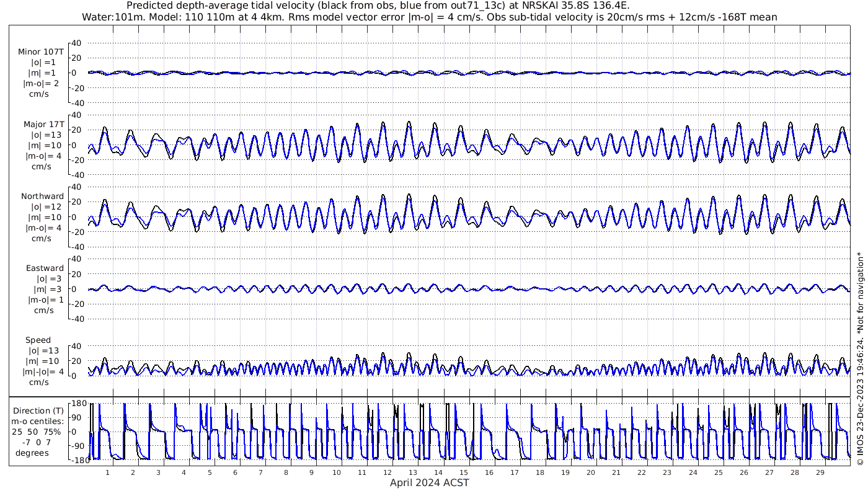Click the '|m|-|o|= 4' label in Speed panel

[42, 372]
